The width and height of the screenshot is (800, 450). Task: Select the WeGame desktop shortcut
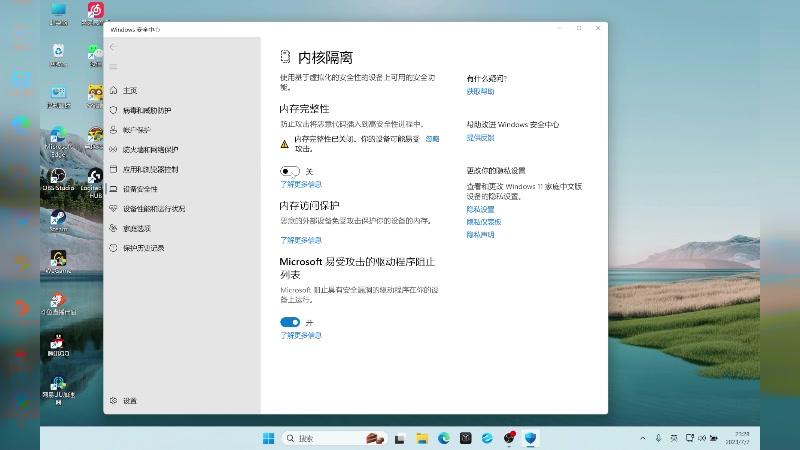pyautogui.click(x=58, y=262)
